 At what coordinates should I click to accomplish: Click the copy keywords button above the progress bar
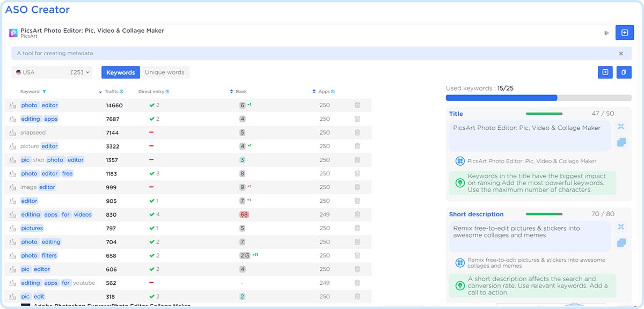click(x=624, y=72)
